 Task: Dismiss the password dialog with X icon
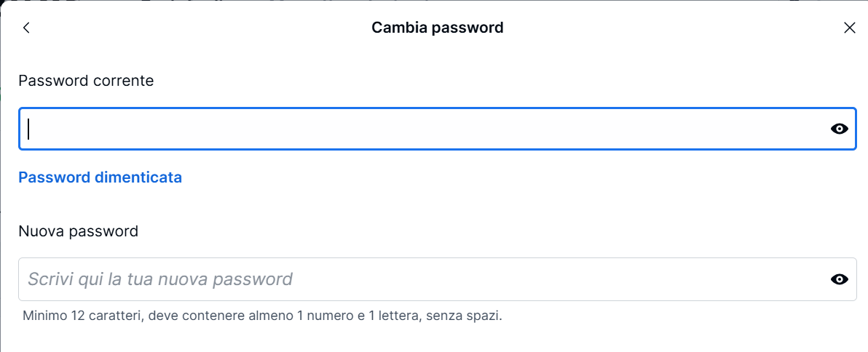[849, 28]
